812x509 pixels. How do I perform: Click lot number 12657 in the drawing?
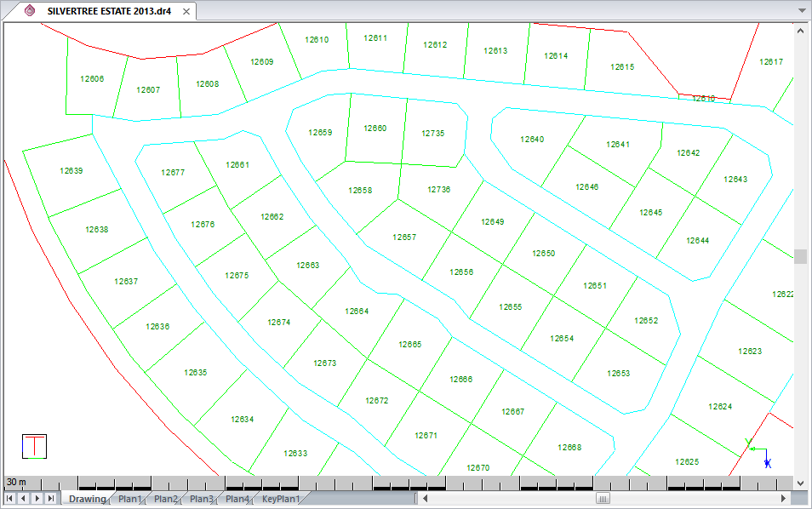pyautogui.click(x=404, y=237)
